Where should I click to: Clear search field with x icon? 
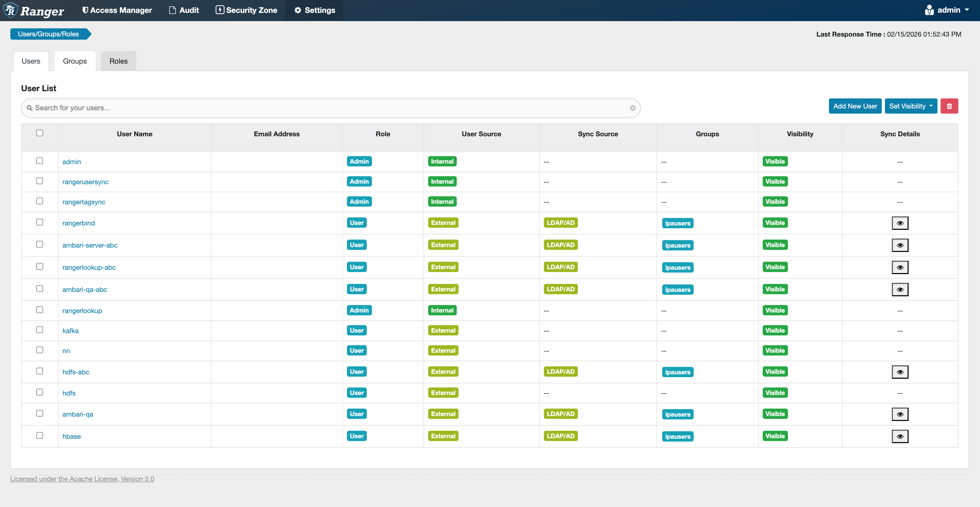pyautogui.click(x=632, y=108)
